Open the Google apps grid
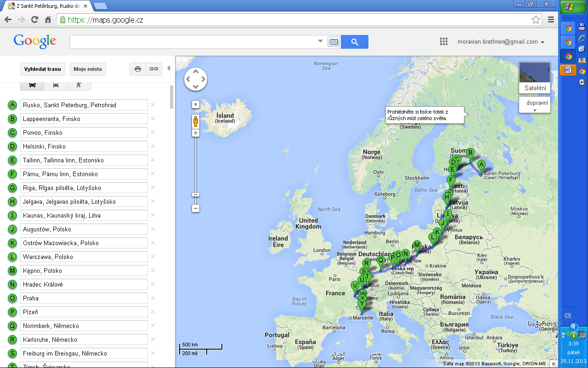The width and height of the screenshot is (588, 368). coord(444,41)
